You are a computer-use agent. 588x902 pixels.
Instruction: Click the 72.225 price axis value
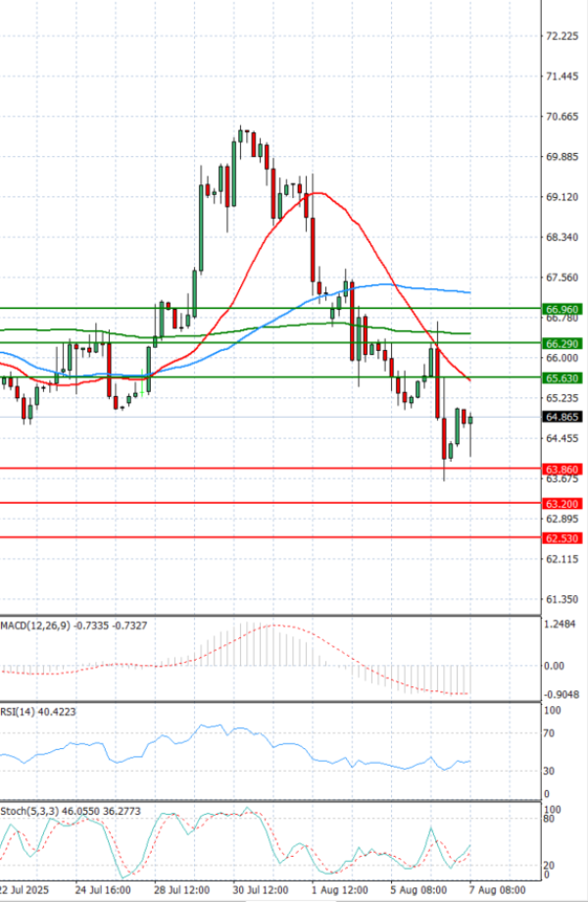tap(563, 36)
